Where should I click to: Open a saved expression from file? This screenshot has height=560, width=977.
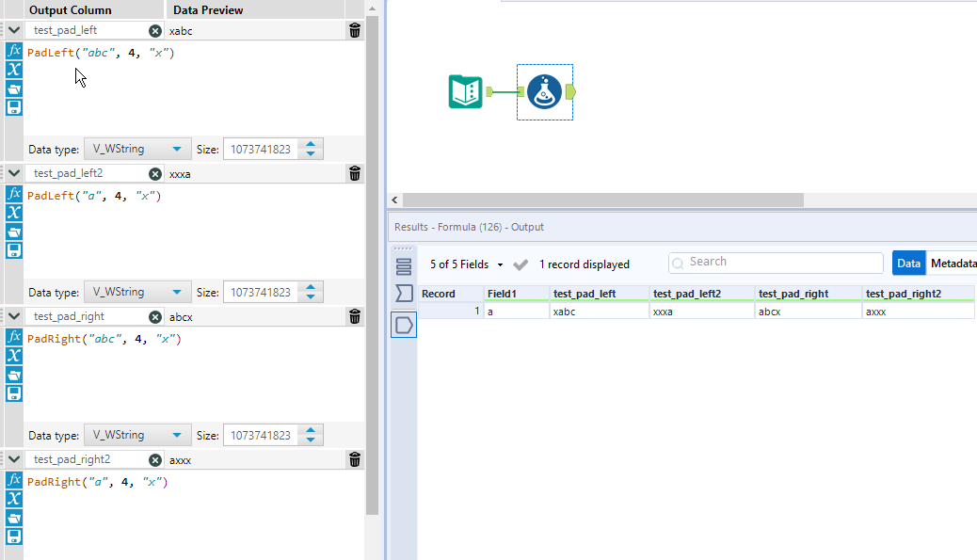point(13,88)
